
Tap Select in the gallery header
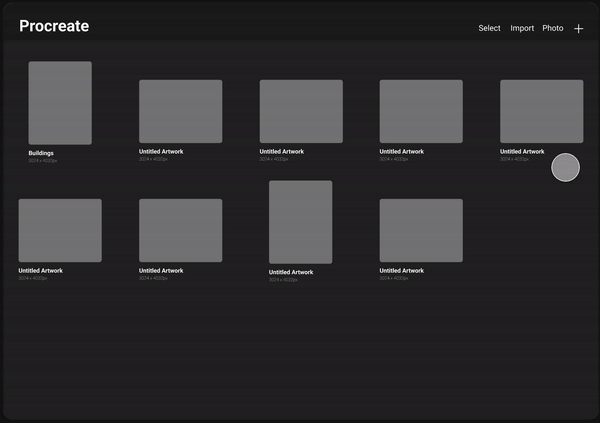[x=489, y=28]
